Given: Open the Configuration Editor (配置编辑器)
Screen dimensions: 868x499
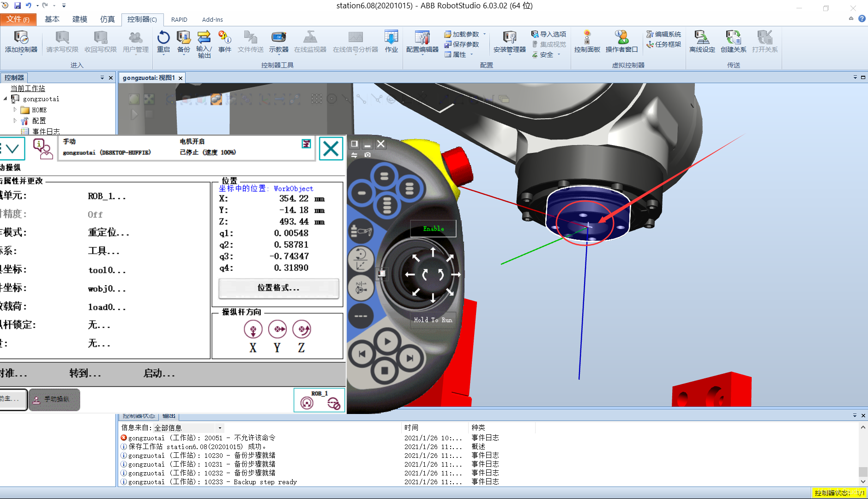Looking at the screenshot, I should coord(422,42).
